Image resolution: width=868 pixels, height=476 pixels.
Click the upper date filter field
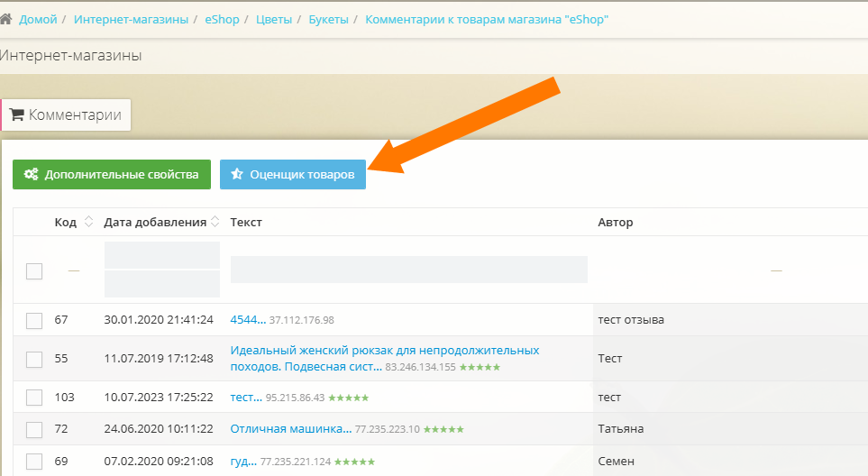tap(162, 255)
